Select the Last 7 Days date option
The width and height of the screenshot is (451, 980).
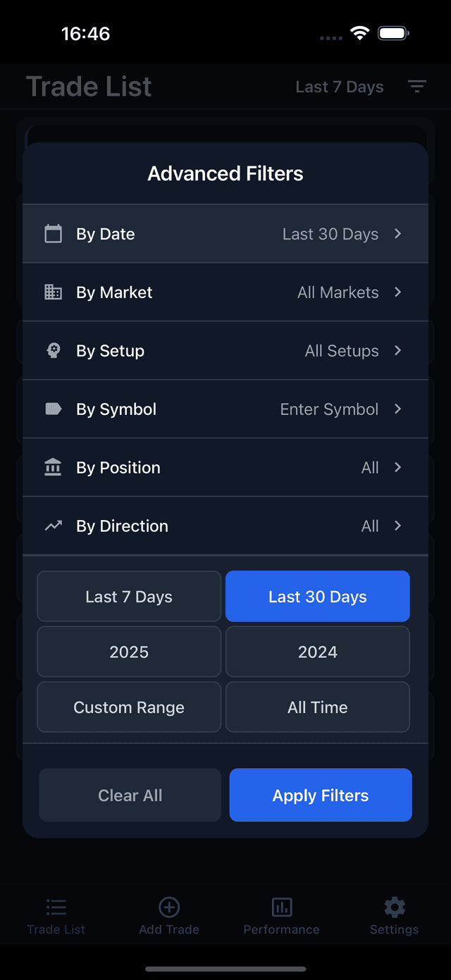pos(129,597)
